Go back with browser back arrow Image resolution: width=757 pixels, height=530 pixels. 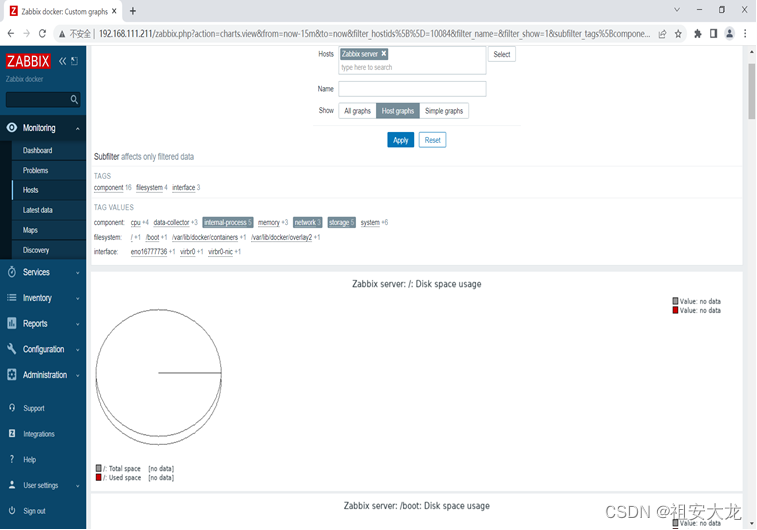(11, 33)
